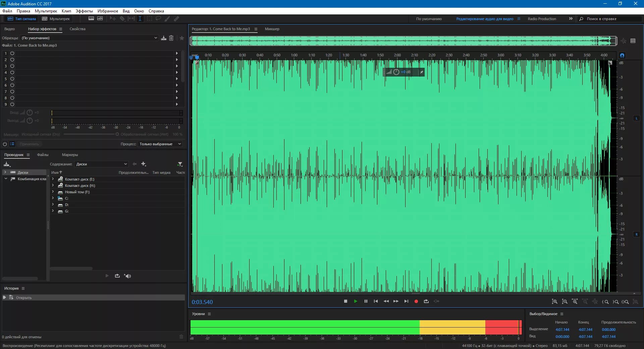
Task: Zoom out amplitude
Action: (565, 302)
